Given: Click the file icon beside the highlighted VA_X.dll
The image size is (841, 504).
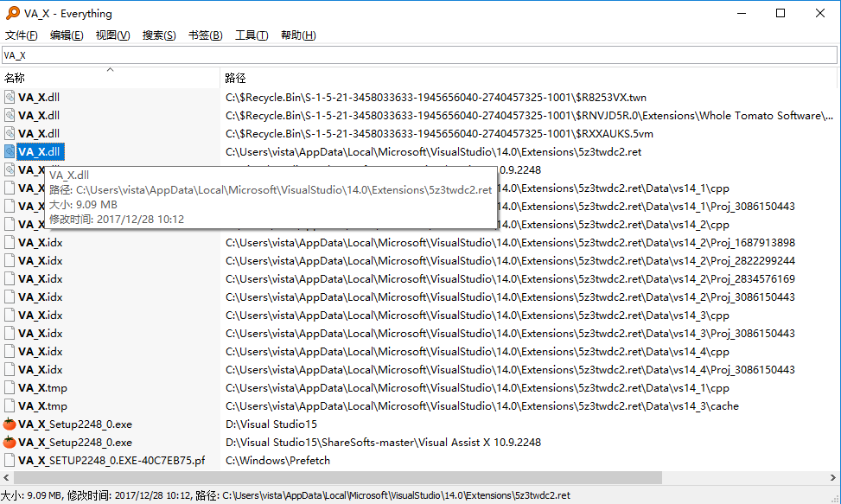Looking at the screenshot, I should click(x=10, y=151).
